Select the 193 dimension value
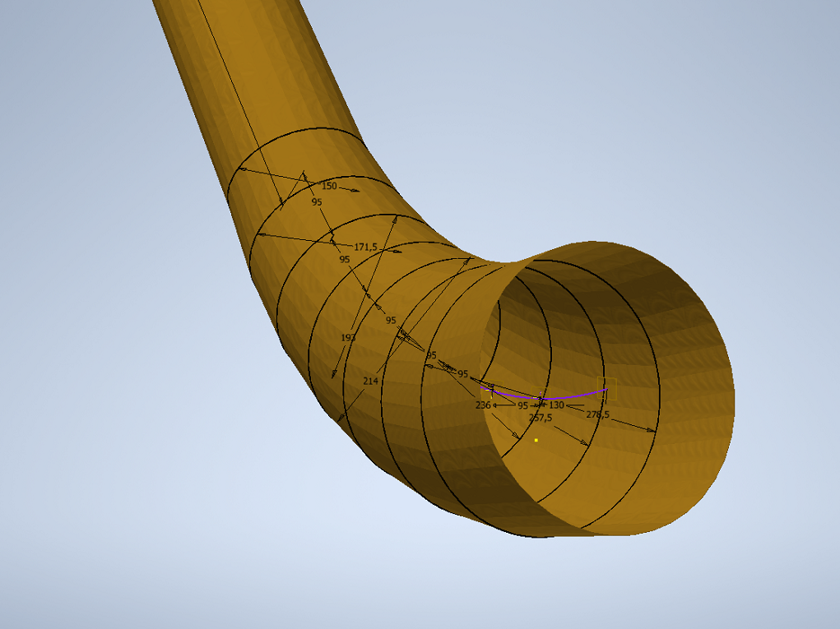840x629 pixels. tap(348, 338)
